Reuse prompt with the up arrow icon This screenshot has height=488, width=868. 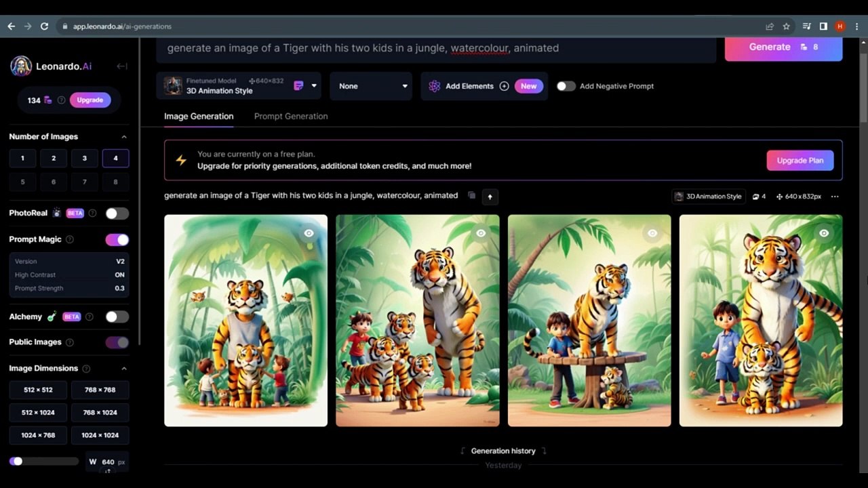click(490, 197)
